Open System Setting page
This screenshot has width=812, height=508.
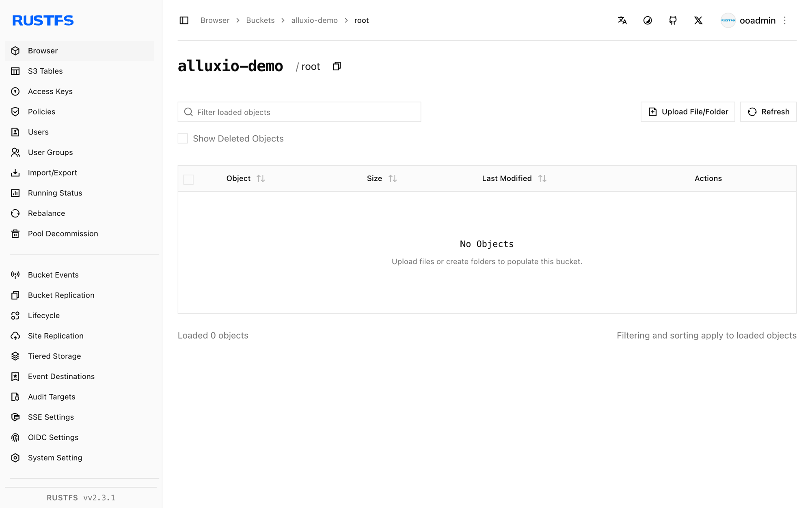click(x=80, y=458)
